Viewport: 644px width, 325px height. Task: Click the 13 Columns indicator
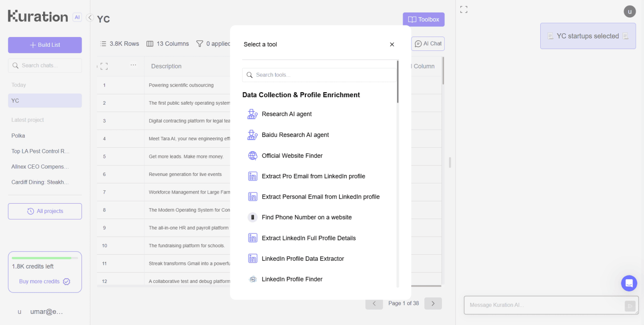[x=168, y=44]
